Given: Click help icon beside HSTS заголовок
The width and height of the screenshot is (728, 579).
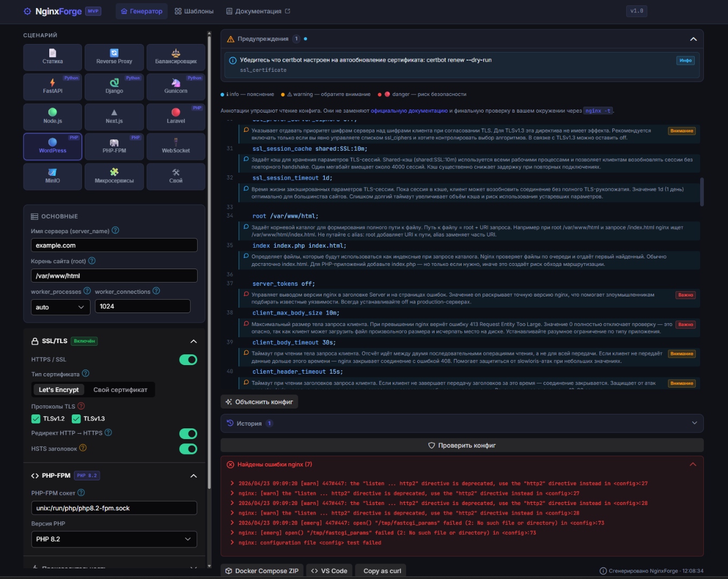Looking at the screenshot, I should coord(83,448).
